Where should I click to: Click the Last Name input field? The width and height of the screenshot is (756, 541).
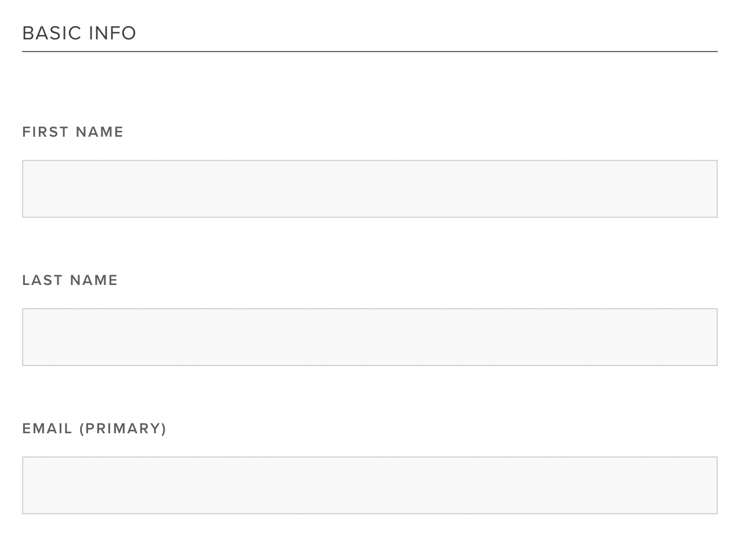click(x=370, y=337)
